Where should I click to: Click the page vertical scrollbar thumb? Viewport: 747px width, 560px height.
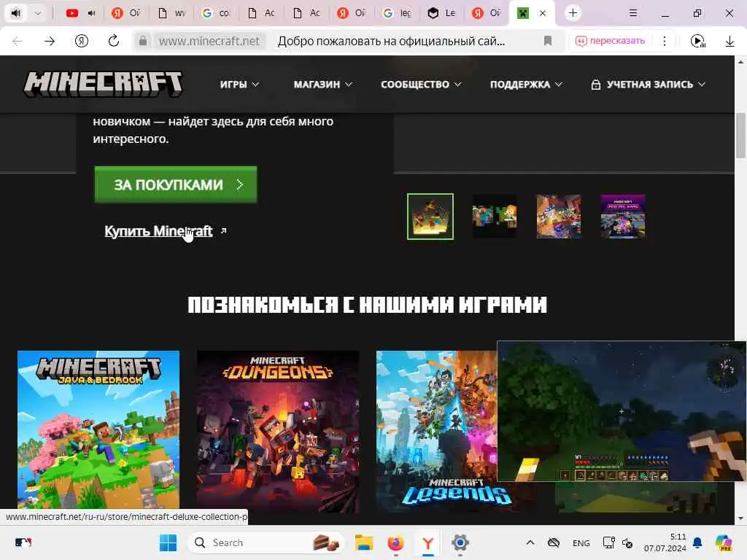pyautogui.click(x=741, y=136)
